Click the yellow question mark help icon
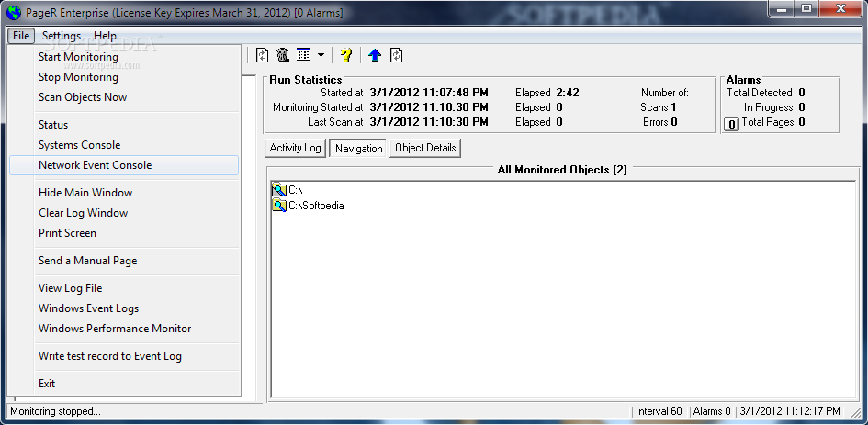The height and width of the screenshot is (425, 868). (x=346, y=55)
